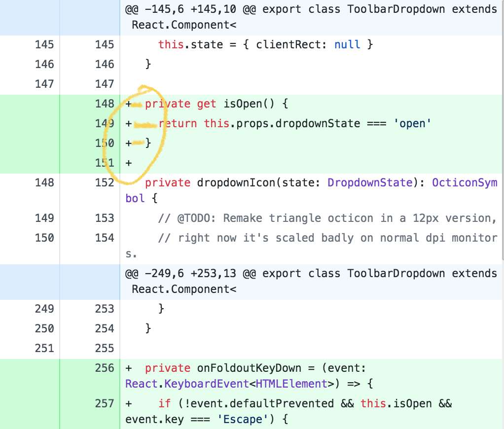Click the plus marker on line 151 row

point(129,163)
